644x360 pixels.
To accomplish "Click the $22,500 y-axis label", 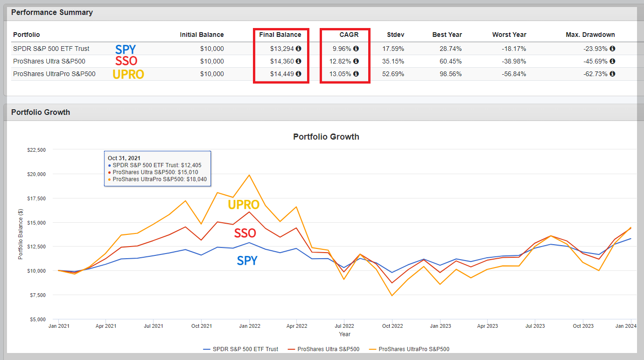I will [36, 150].
